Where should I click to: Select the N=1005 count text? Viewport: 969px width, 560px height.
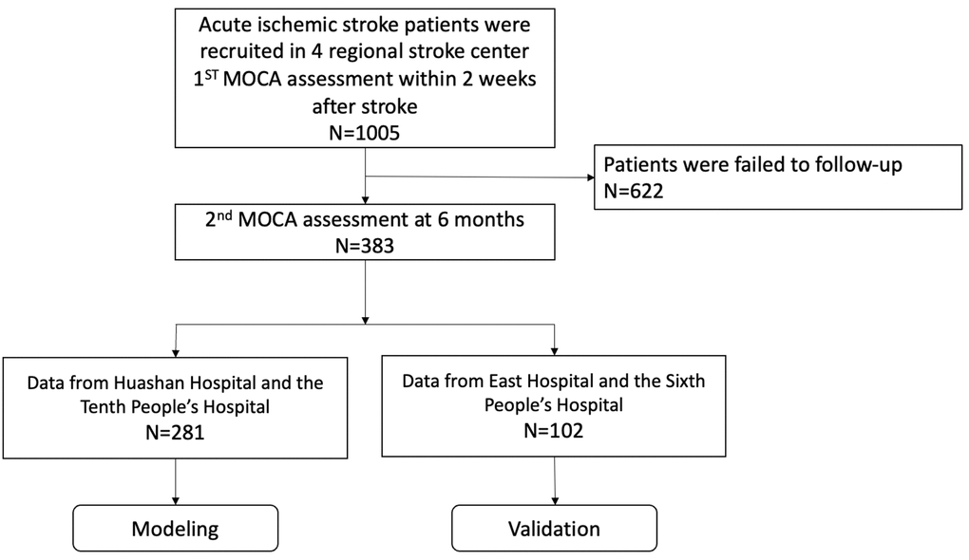tap(366, 133)
